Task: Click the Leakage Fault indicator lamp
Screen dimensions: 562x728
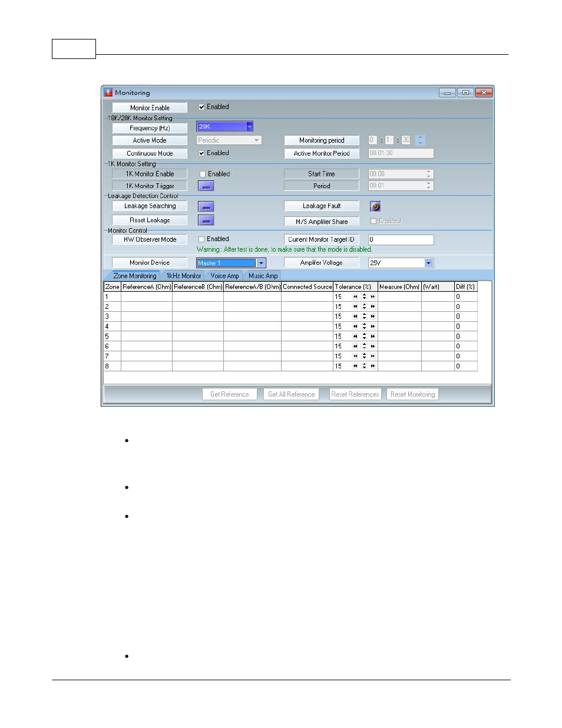Action: click(x=375, y=206)
